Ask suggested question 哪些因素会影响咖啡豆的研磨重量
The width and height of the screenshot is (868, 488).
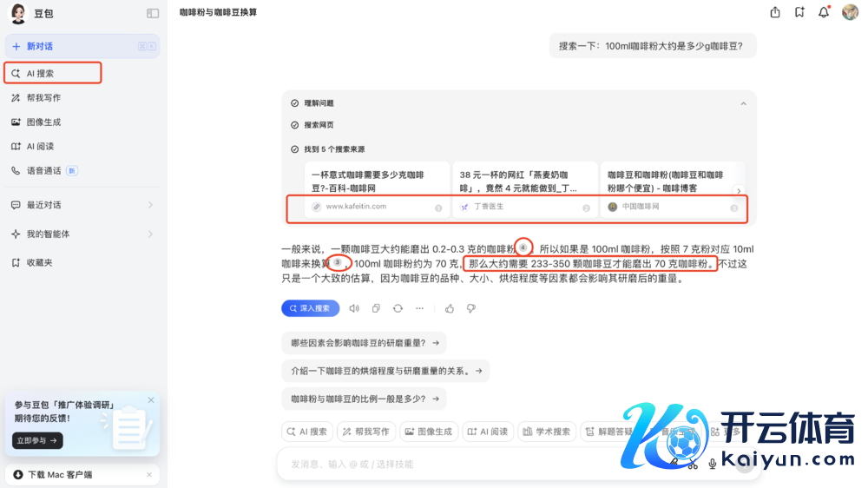click(365, 343)
